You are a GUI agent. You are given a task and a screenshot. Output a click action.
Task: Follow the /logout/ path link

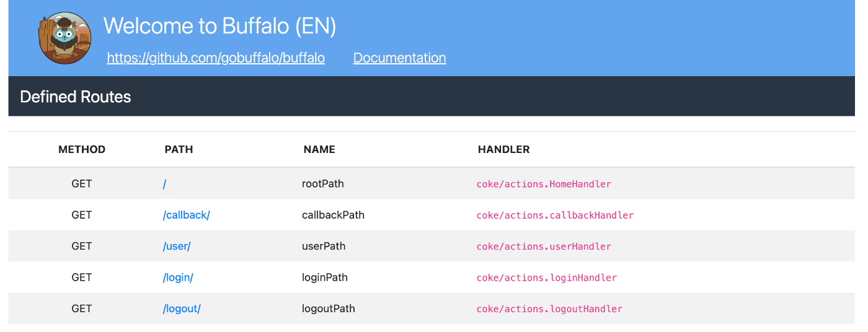pyautogui.click(x=182, y=308)
